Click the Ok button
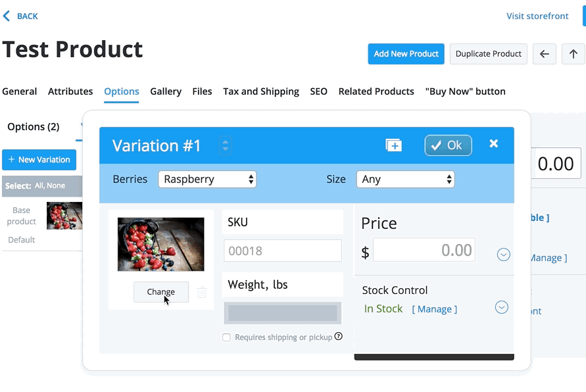This screenshot has height=392, width=586. tap(448, 145)
